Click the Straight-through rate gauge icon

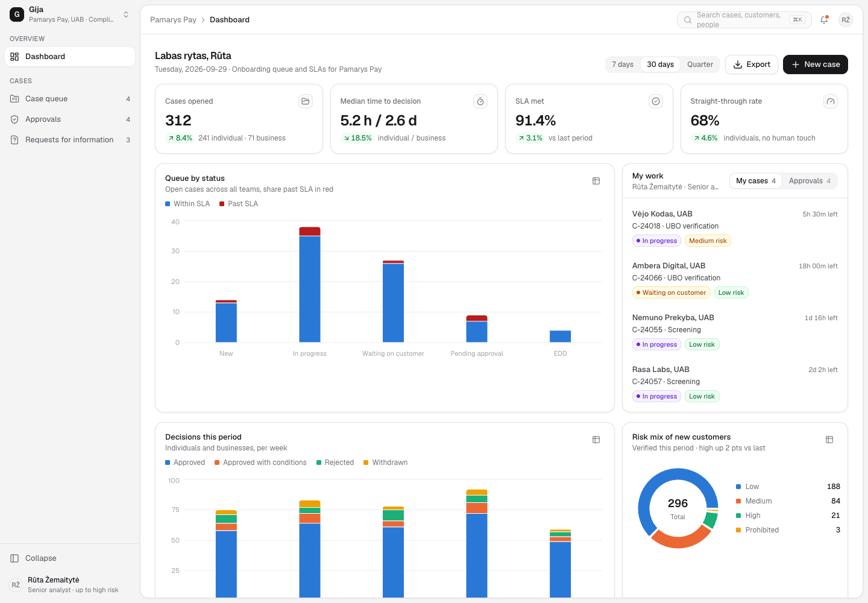[x=831, y=101]
